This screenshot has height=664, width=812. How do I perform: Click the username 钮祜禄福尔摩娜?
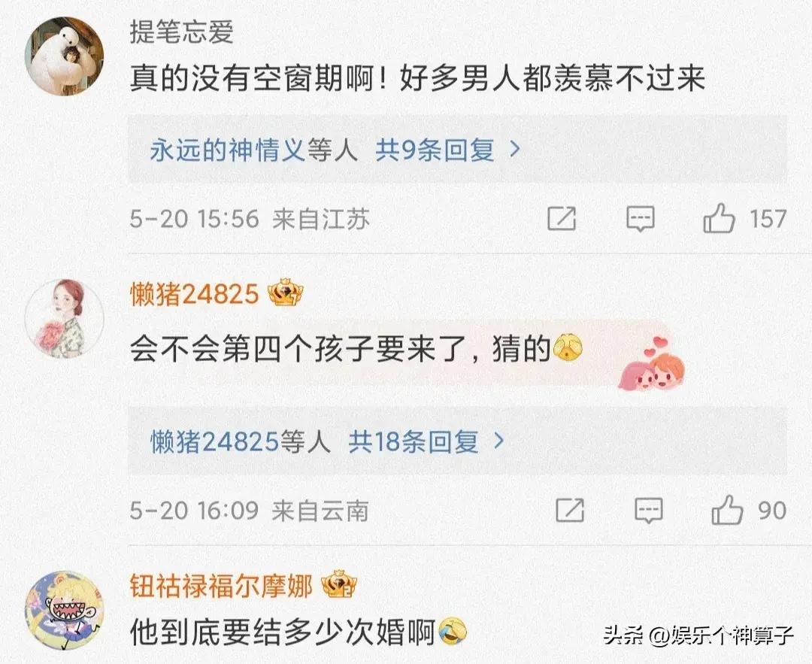(x=220, y=586)
